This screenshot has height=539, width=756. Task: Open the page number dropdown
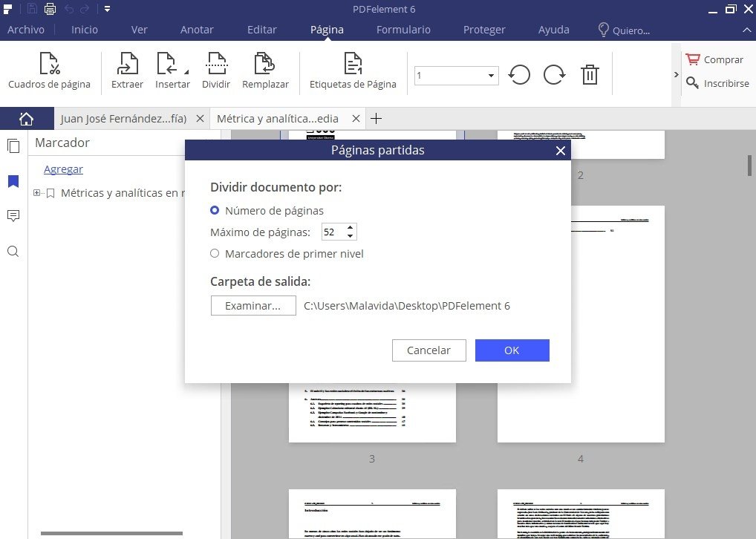point(491,76)
